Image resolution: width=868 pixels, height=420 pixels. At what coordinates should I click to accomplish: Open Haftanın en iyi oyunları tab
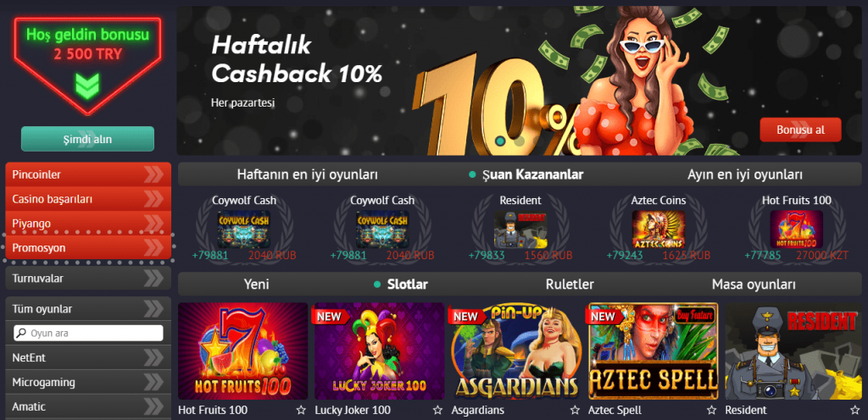(307, 174)
